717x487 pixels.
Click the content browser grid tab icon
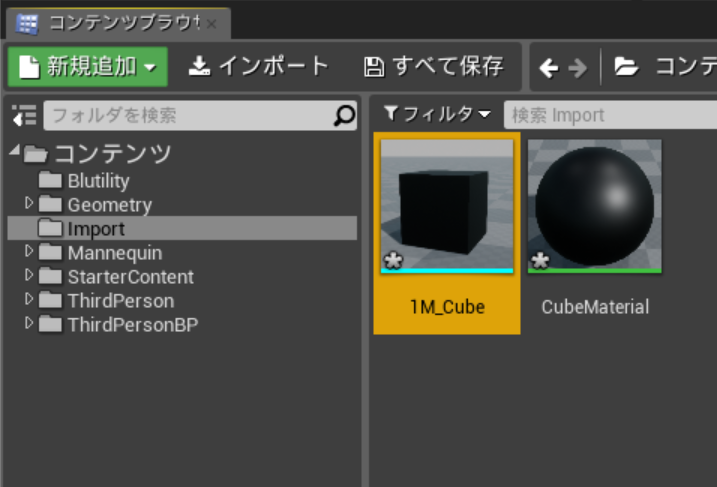pyautogui.click(x=27, y=24)
